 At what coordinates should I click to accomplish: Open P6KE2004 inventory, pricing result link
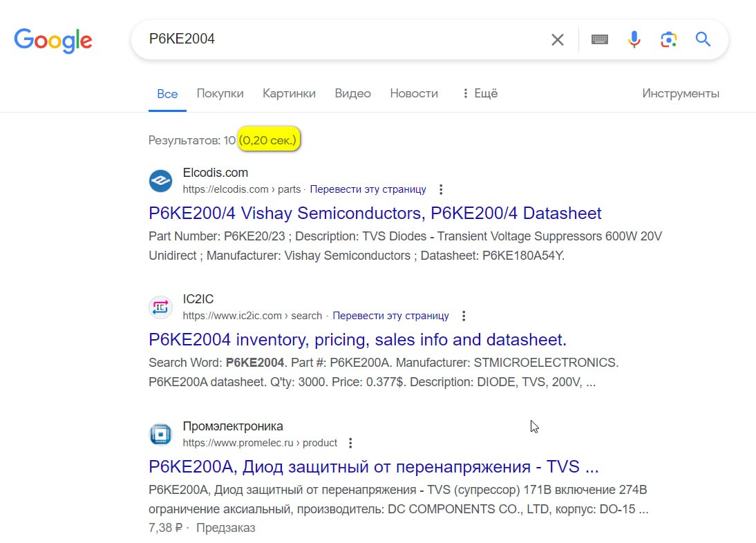click(x=357, y=340)
